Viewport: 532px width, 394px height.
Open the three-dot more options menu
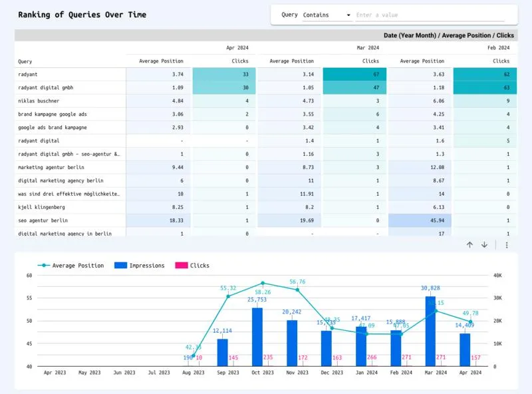click(507, 245)
